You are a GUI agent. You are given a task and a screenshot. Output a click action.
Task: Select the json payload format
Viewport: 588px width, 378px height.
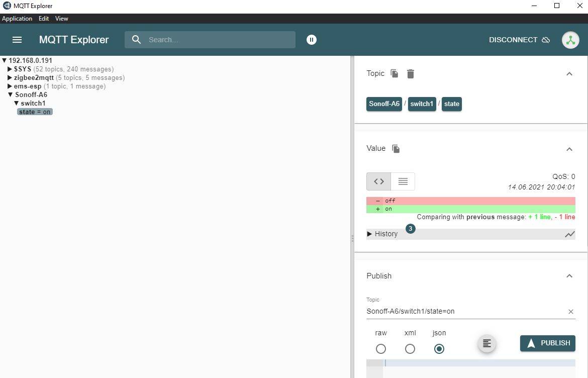tap(439, 349)
